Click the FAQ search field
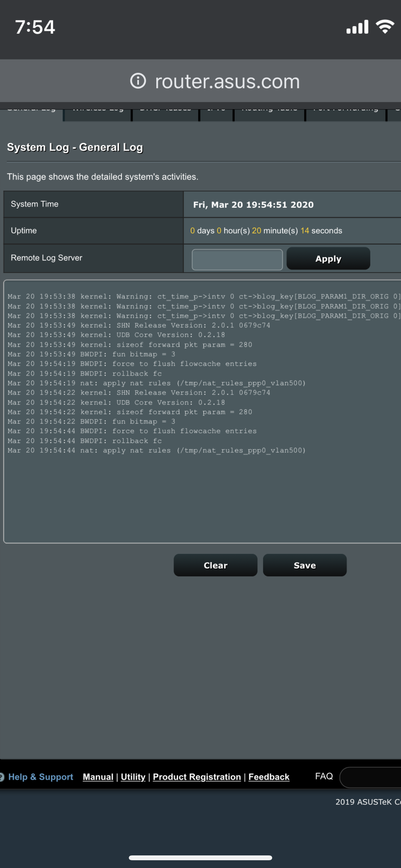This screenshot has height=868, width=401. 370,777
